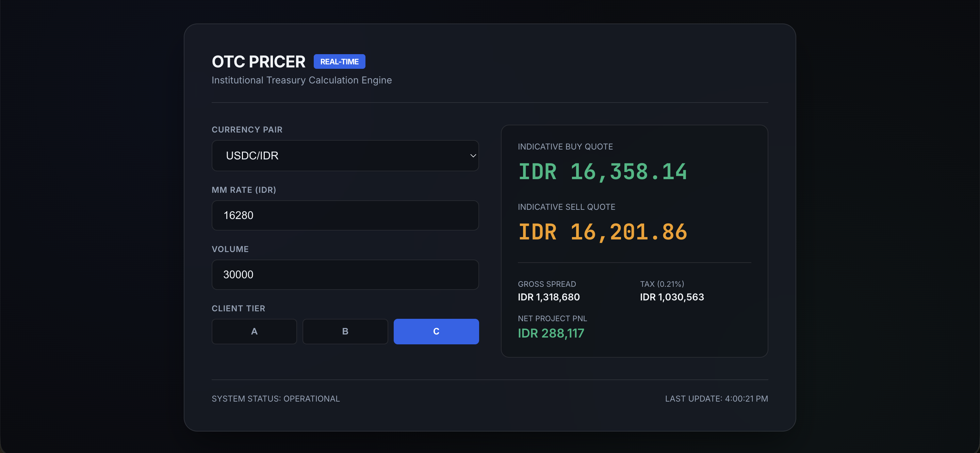Click the OTC PRICER title
Screen dimensions: 980x453
(x=258, y=61)
